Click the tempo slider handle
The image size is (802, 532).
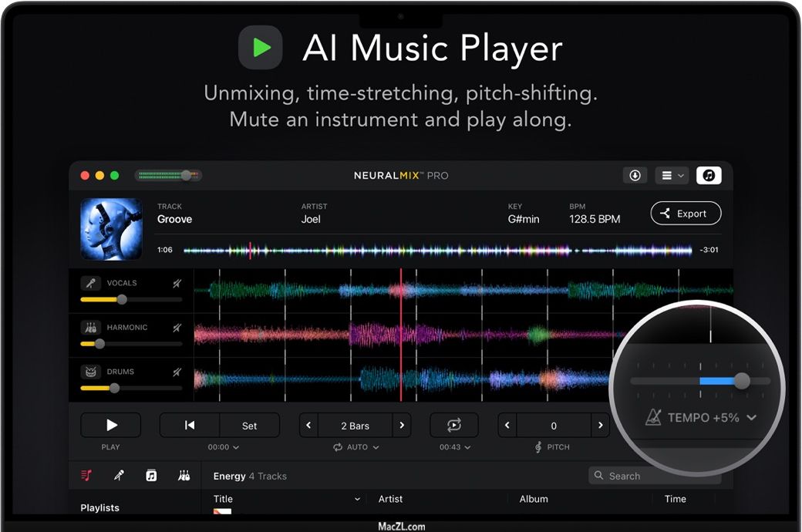coord(742,381)
